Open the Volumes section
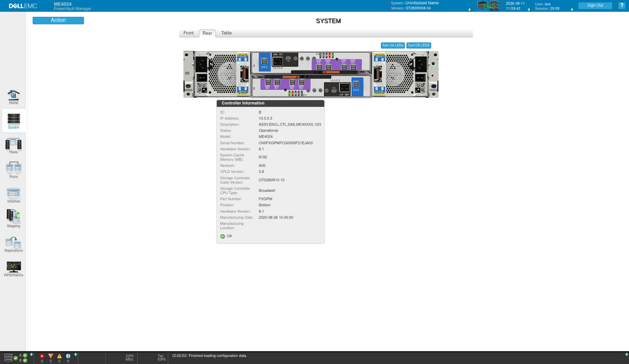 [x=13, y=195]
